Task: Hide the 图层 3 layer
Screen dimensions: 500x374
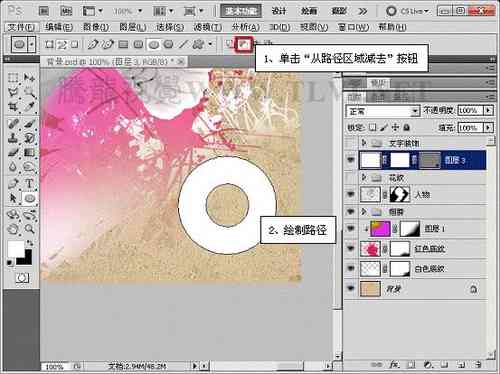Action: coord(350,160)
